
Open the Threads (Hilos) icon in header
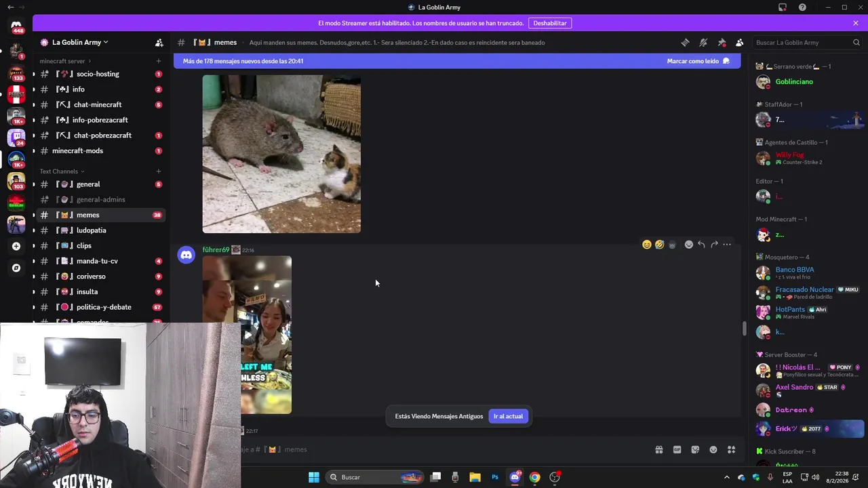[x=685, y=42]
